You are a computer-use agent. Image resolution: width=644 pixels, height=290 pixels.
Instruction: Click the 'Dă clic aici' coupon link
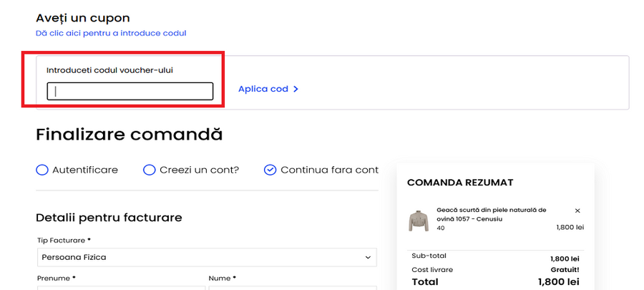pyautogui.click(x=111, y=34)
